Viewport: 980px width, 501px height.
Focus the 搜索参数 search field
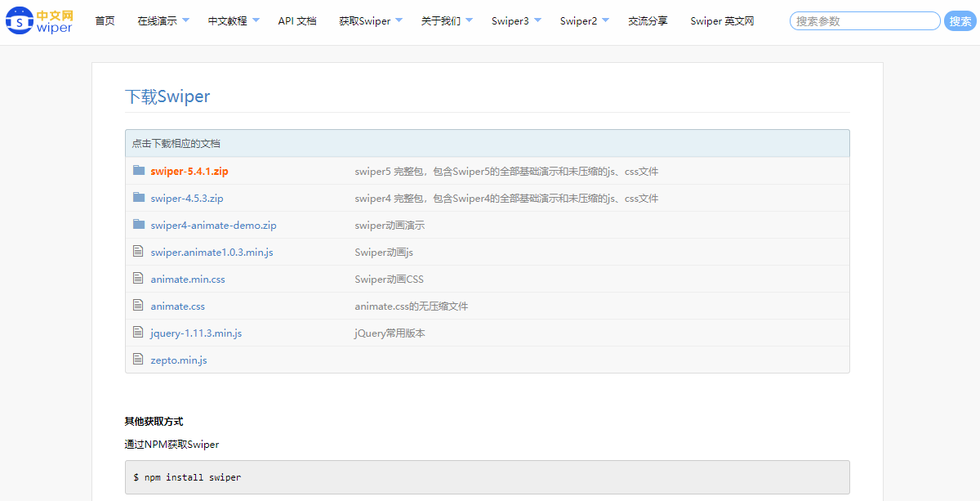point(865,21)
